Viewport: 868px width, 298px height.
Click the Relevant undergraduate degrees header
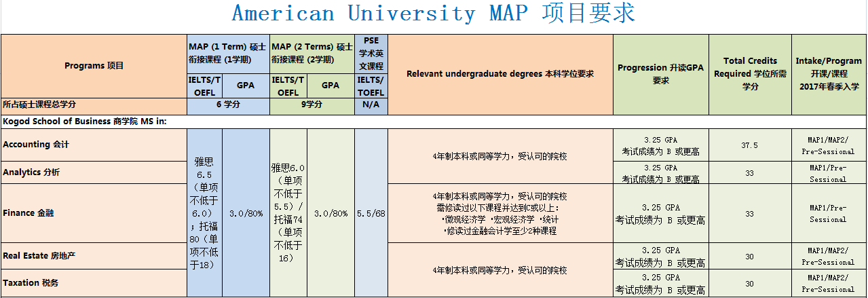click(x=500, y=74)
